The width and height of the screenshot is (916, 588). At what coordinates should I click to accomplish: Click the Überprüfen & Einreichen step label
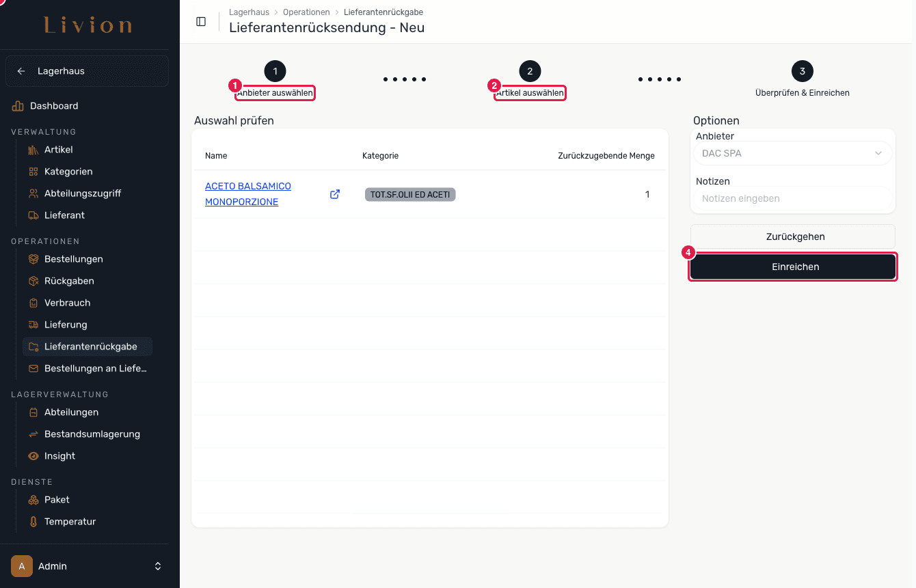803,93
